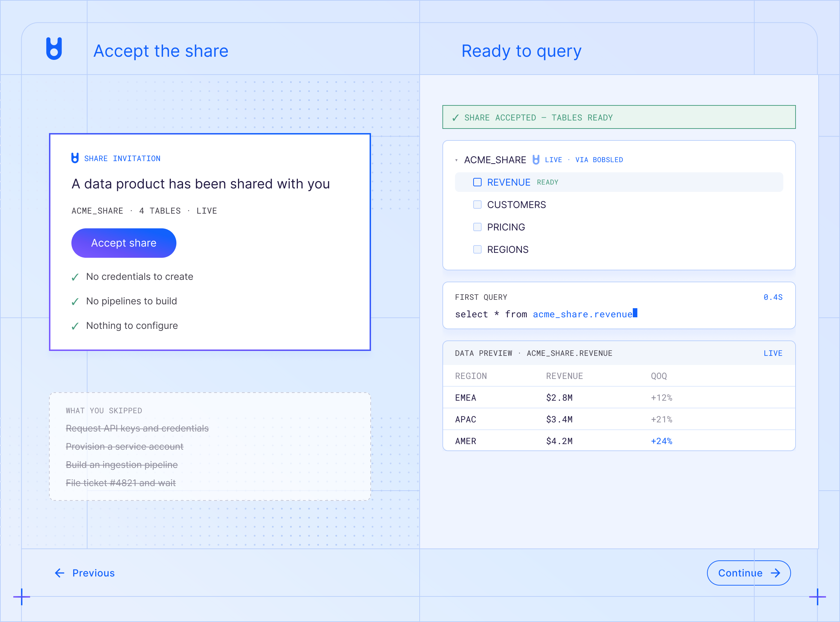Click the SHARE INVITATION label

tap(122, 159)
